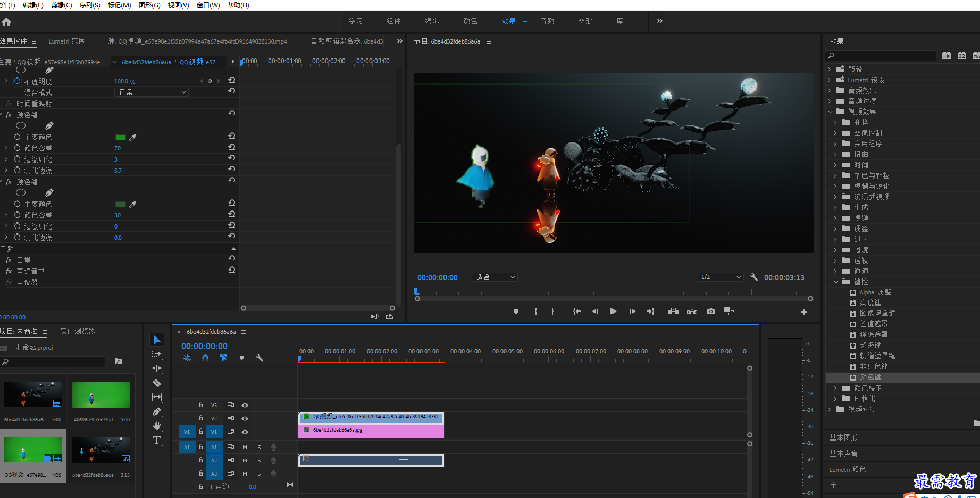
Task: Click second 颜色键 dark green color swatch
Action: (x=121, y=204)
